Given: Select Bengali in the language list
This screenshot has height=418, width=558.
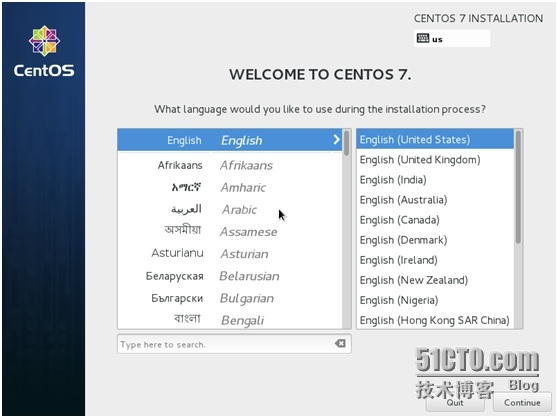Looking at the screenshot, I should pyautogui.click(x=230, y=319).
